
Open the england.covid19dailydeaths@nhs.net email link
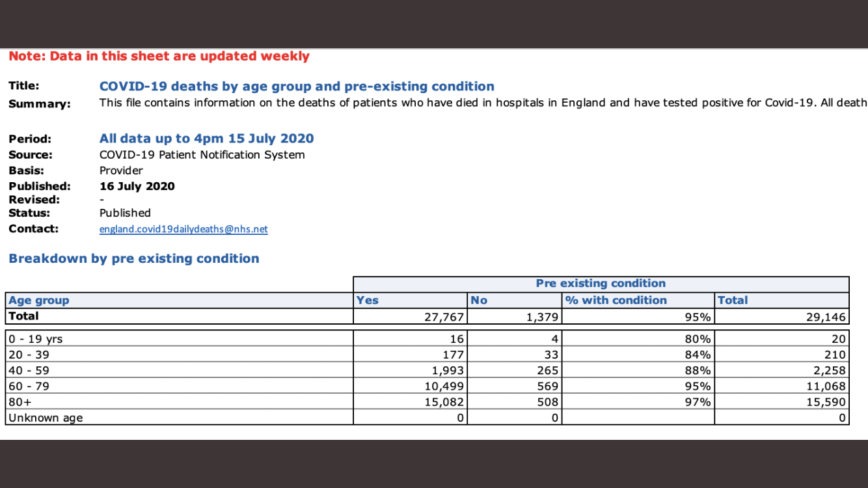[x=183, y=229]
